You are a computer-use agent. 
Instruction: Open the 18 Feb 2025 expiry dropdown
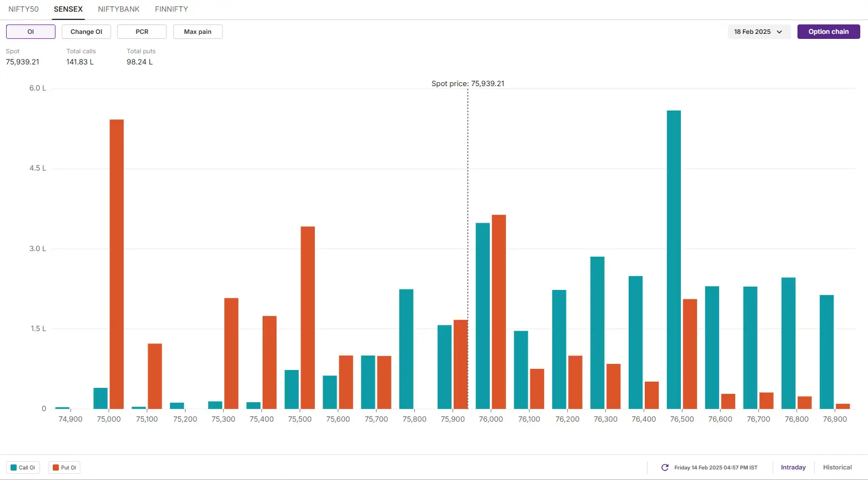[759, 32]
